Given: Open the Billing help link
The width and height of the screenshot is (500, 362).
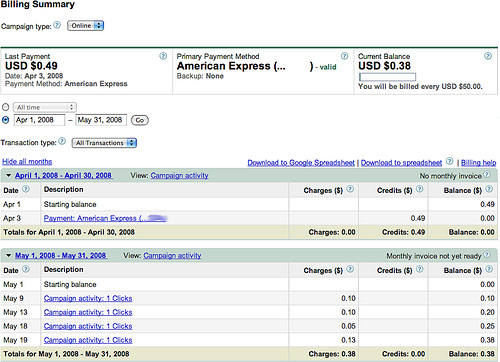Looking at the screenshot, I should (x=479, y=163).
